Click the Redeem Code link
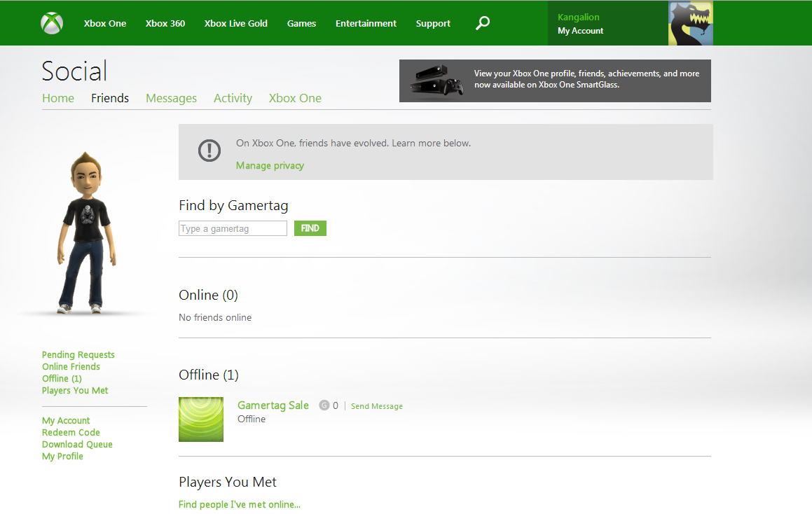 point(71,433)
